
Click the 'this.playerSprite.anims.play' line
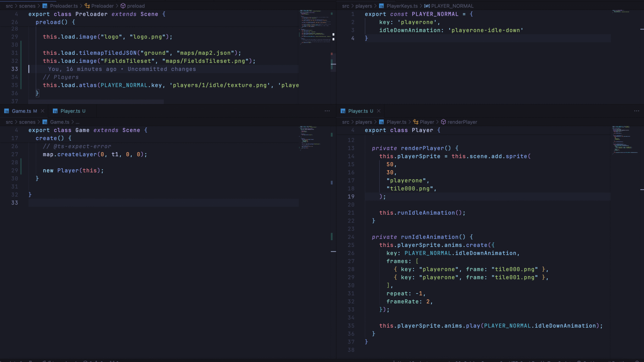point(491,326)
